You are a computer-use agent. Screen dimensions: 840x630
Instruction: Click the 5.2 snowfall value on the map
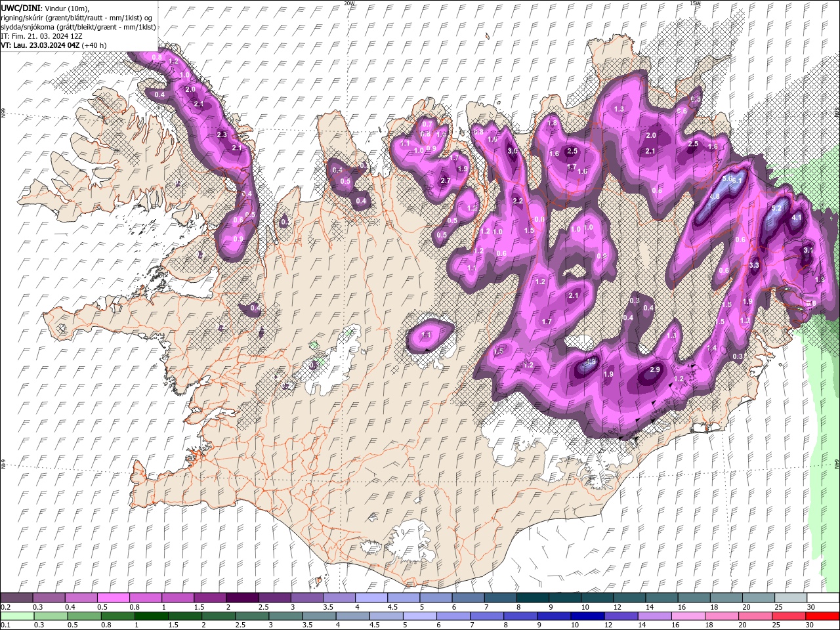point(778,208)
